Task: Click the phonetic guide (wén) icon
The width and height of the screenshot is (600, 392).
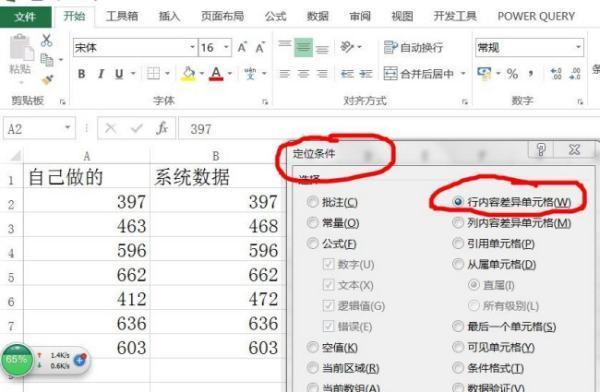Action: pyautogui.click(x=250, y=74)
